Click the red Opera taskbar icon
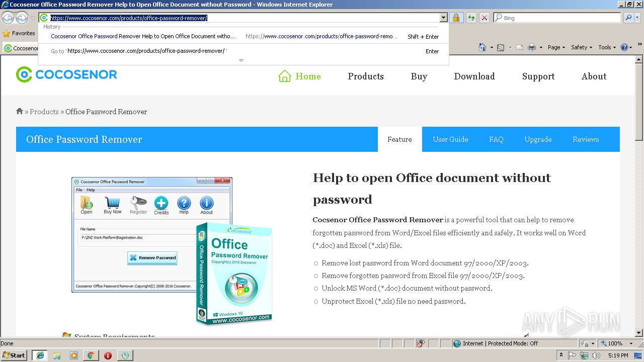The width and height of the screenshot is (644, 362). tap(108, 355)
